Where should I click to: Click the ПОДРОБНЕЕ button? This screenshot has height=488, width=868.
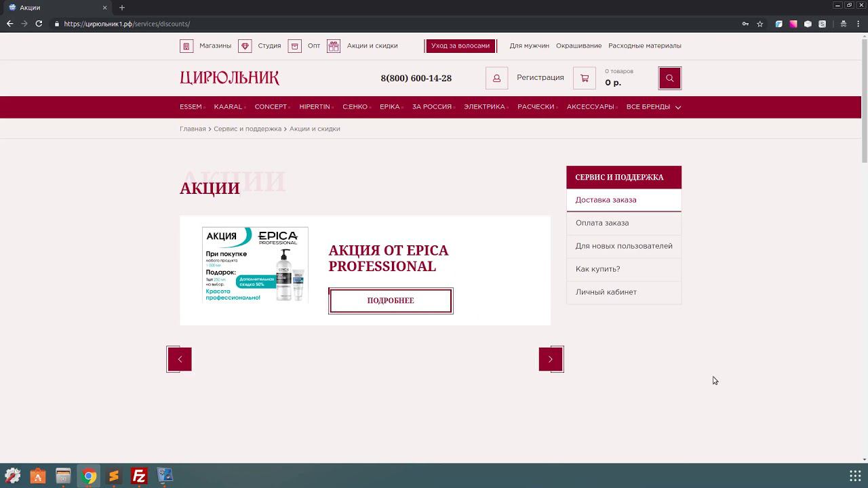tap(391, 301)
